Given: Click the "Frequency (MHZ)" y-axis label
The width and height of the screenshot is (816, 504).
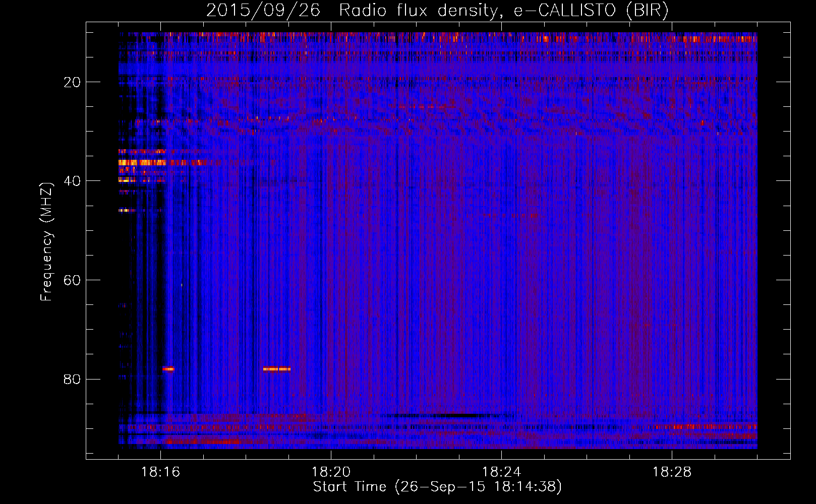Looking at the screenshot, I should [x=46, y=242].
